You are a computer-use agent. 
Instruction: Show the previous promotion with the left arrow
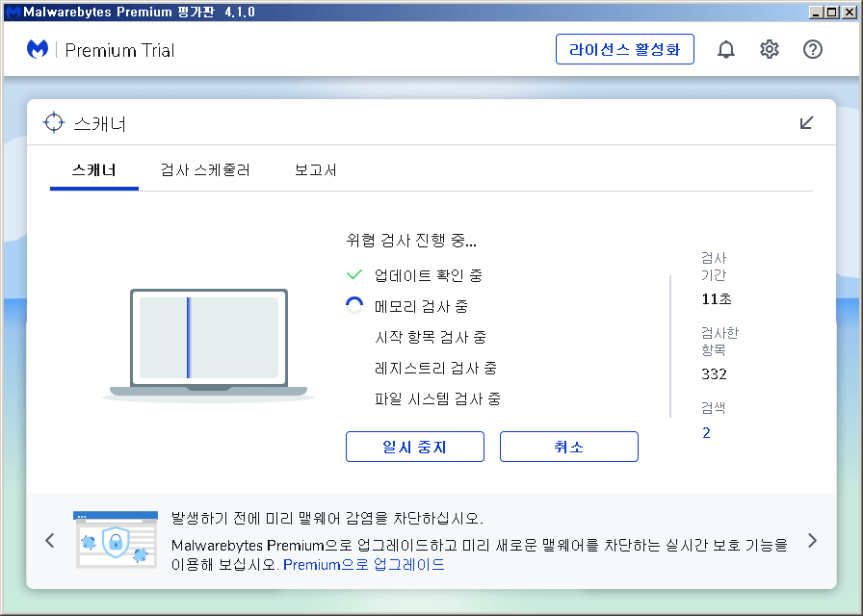pyautogui.click(x=50, y=541)
